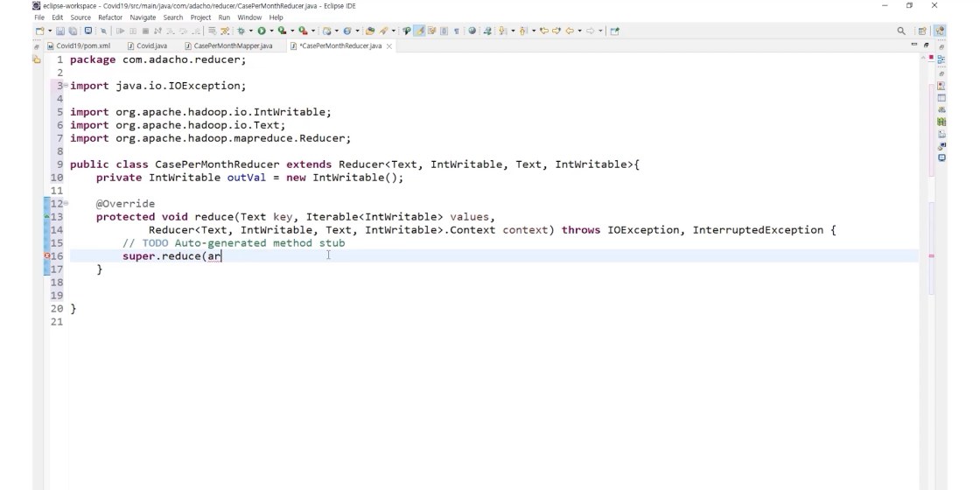Click the Save All toolbar icon
The width and height of the screenshot is (980, 490).
[x=73, y=31]
